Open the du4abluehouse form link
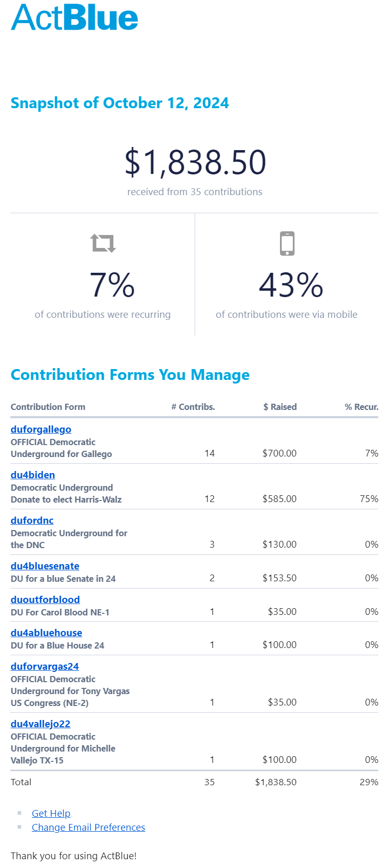The image size is (384, 868). tap(47, 632)
